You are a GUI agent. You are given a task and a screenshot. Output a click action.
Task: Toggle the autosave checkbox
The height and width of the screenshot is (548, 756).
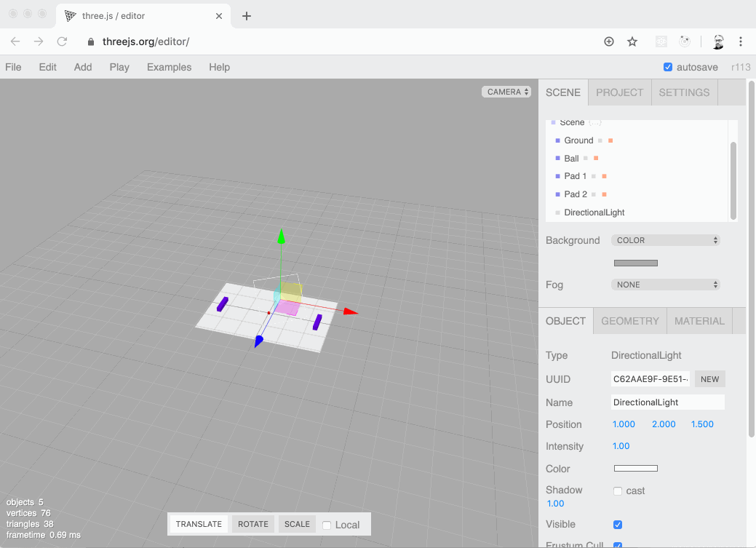tap(668, 67)
